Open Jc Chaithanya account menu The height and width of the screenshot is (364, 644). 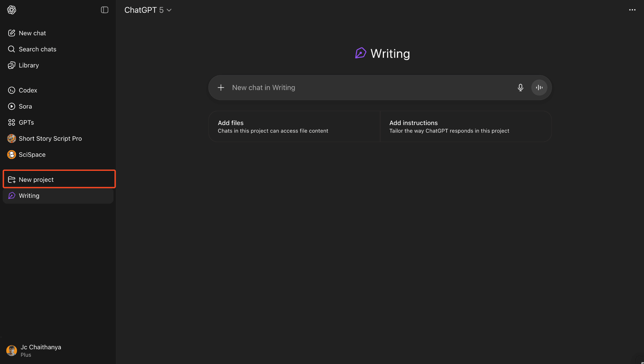pos(41,350)
